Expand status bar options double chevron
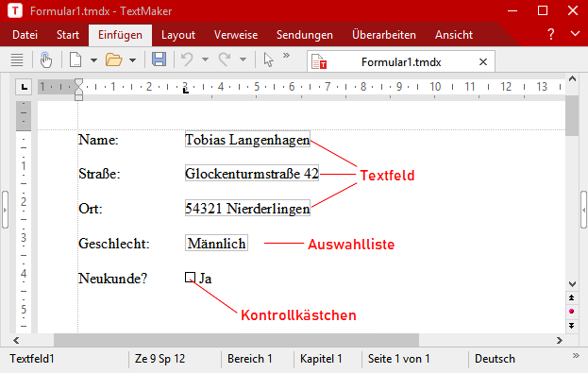The width and height of the screenshot is (588, 373). pos(576,355)
